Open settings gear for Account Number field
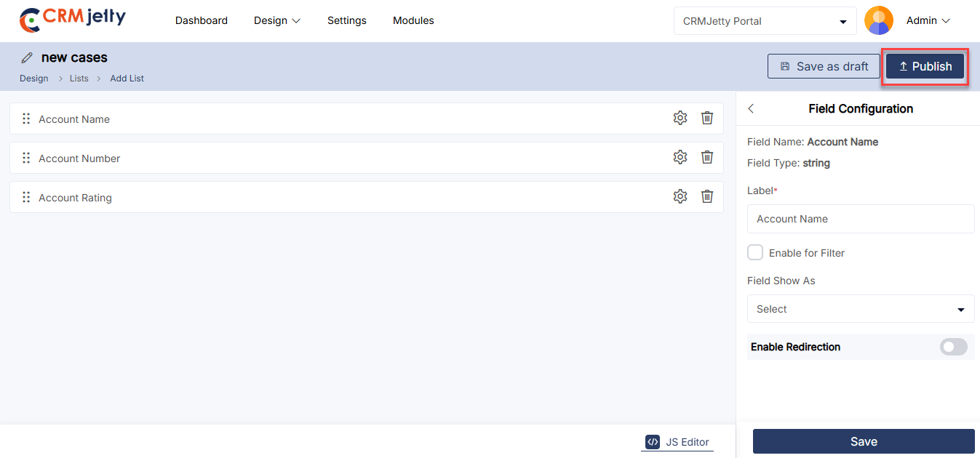The image size is (980, 458). coord(680,157)
